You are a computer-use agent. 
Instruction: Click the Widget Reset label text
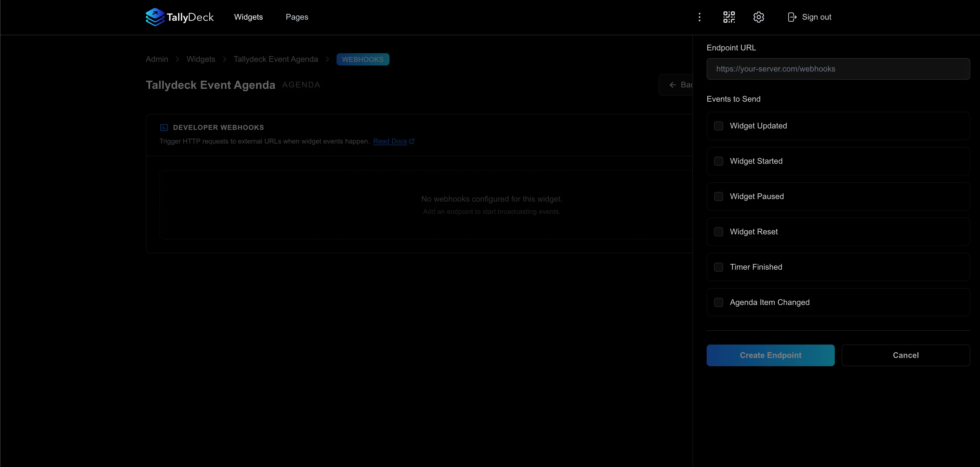[x=754, y=232]
